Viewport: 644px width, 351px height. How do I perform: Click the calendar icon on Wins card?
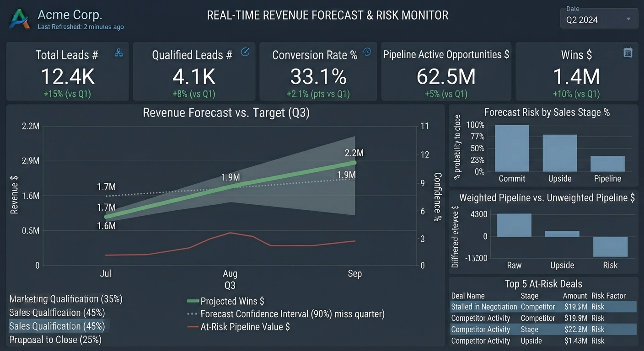click(x=628, y=53)
